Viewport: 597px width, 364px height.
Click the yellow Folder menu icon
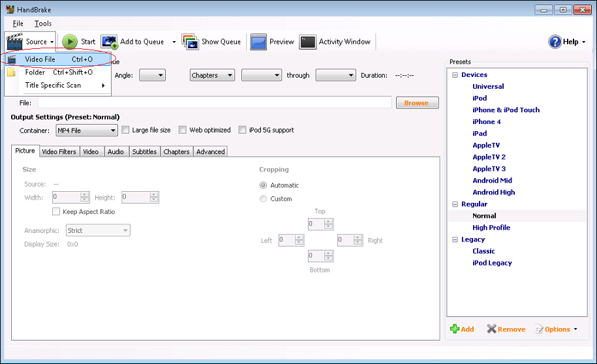[x=12, y=72]
